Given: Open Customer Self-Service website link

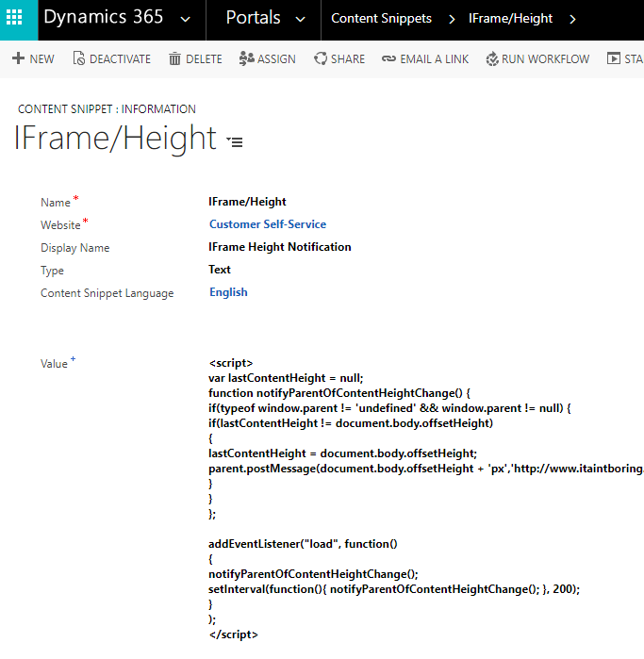Looking at the screenshot, I should pyautogui.click(x=268, y=224).
